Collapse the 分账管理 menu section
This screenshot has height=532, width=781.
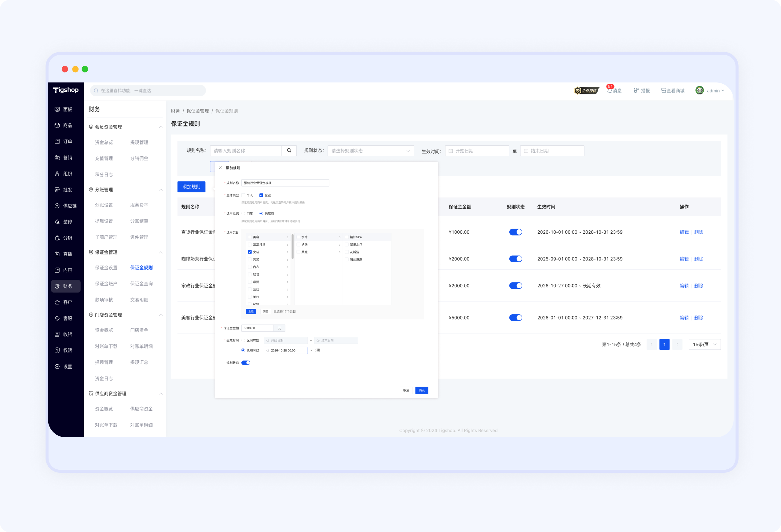click(x=161, y=190)
